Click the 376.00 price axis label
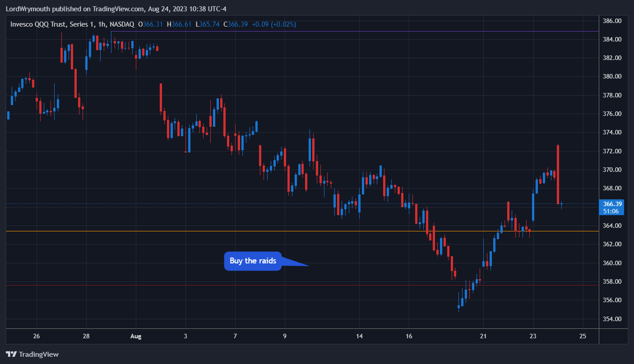The height and width of the screenshot is (364, 634). (612, 114)
